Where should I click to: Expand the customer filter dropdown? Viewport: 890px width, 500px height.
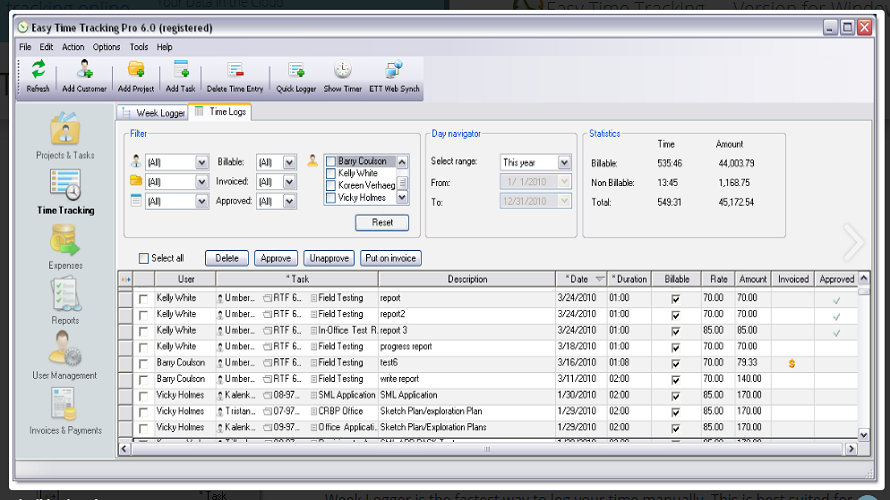pos(201,162)
